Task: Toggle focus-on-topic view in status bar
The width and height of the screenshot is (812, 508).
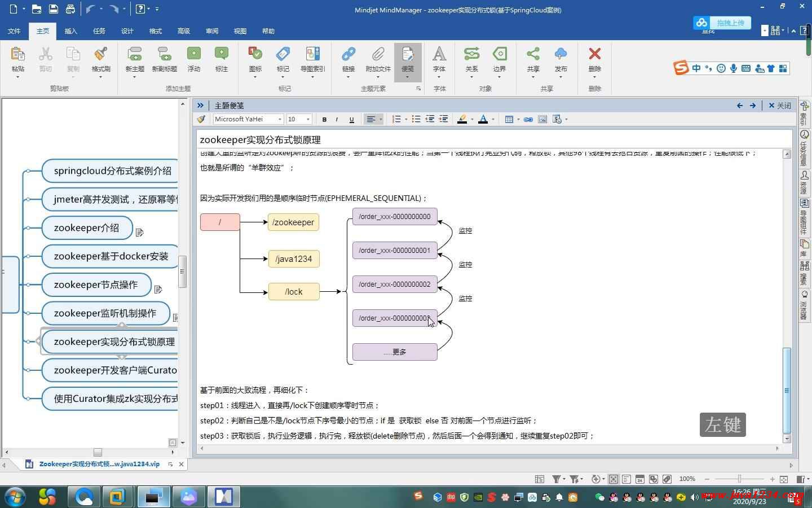Action: click(613, 479)
